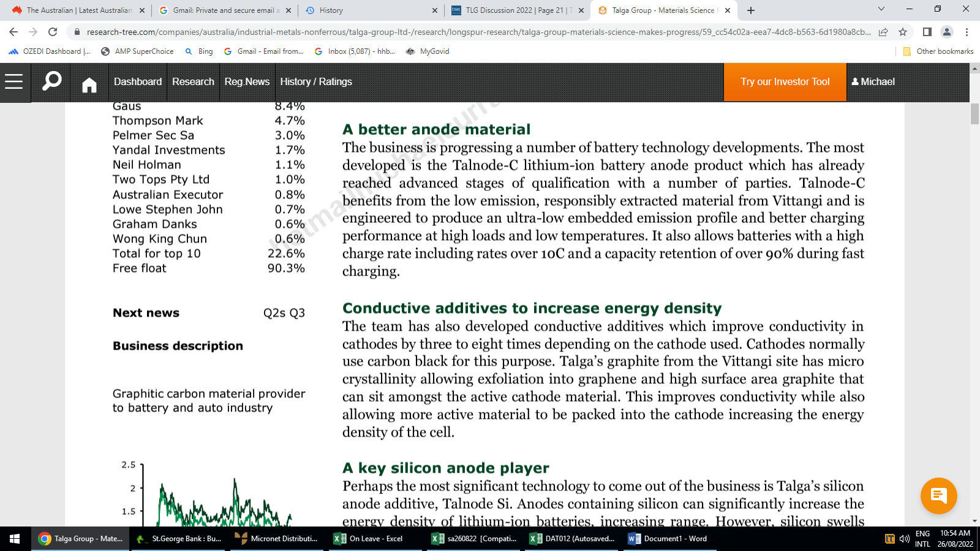Close the Talga Group tab
The width and height of the screenshot is (980, 551).
click(728, 10)
